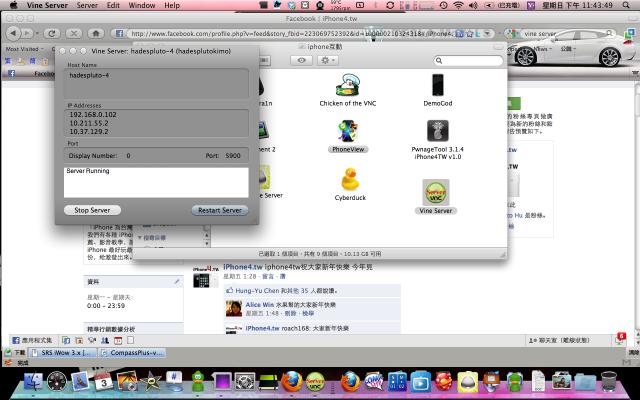Click the Finder window search field

click(x=468, y=60)
